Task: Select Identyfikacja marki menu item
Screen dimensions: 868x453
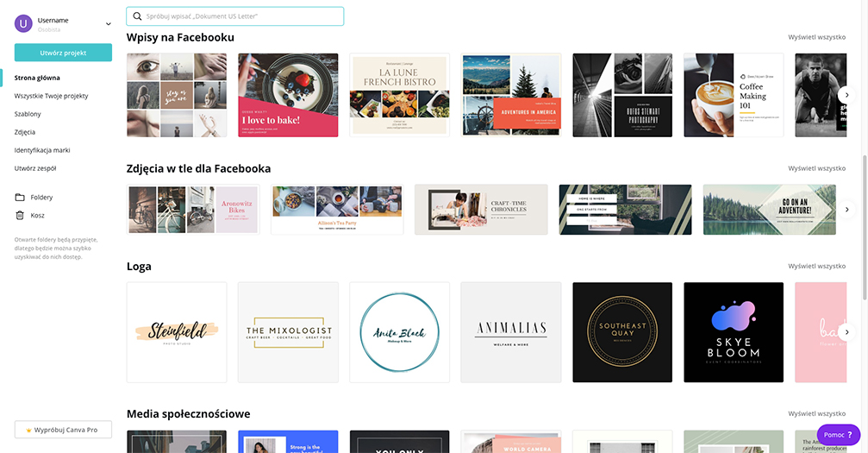Action: coord(42,150)
